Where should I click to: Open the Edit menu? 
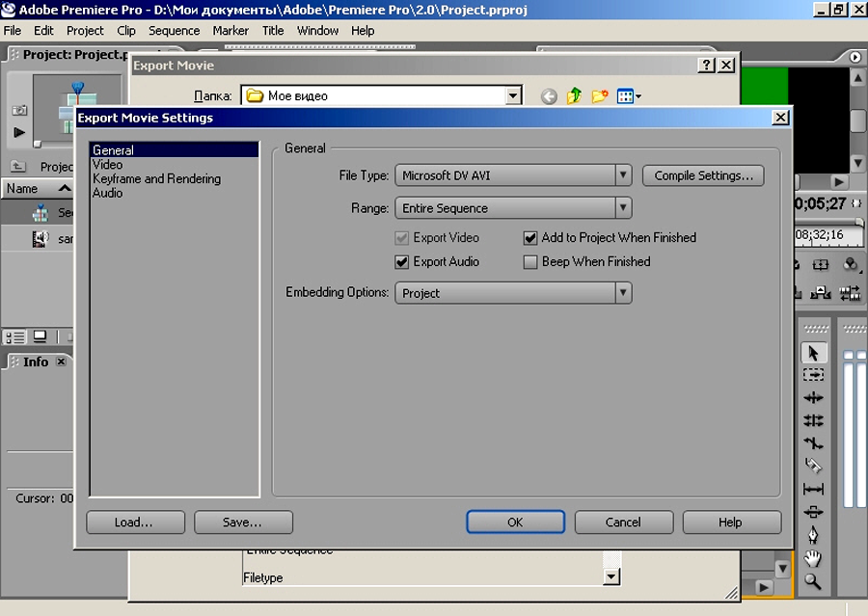(43, 31)
